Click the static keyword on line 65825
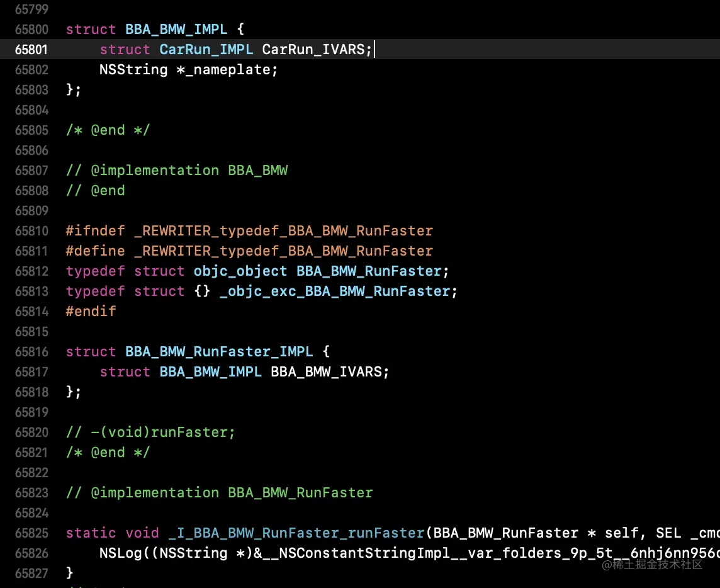Image resolution: width=720 pixels, height=588 pixels. 91,533
